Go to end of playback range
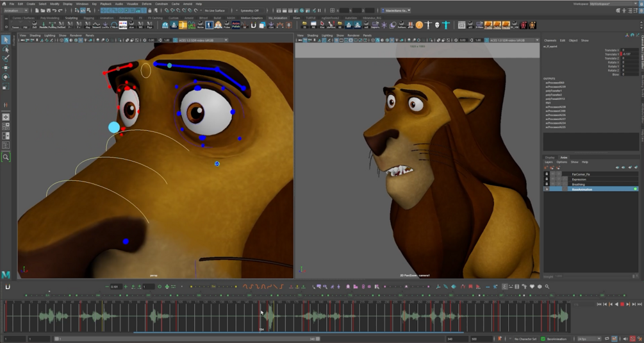Image resolution: width=644 pixels, height=343 pixels. click(640, 304)
